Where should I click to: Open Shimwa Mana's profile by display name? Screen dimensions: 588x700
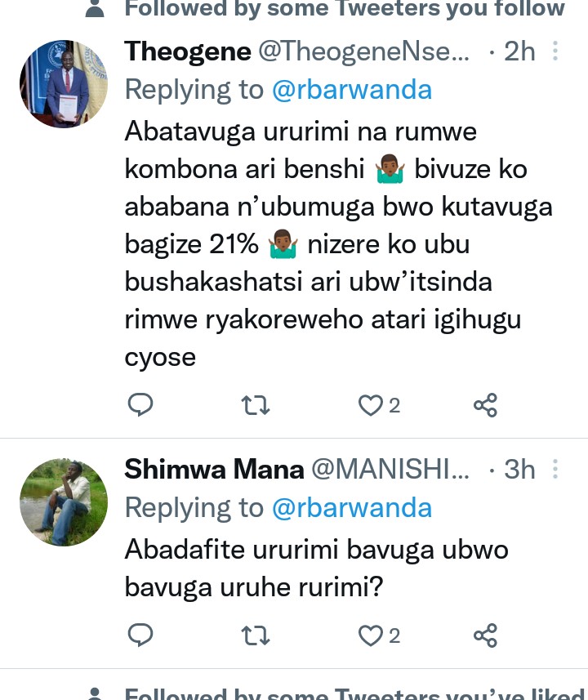coord(214,470)
